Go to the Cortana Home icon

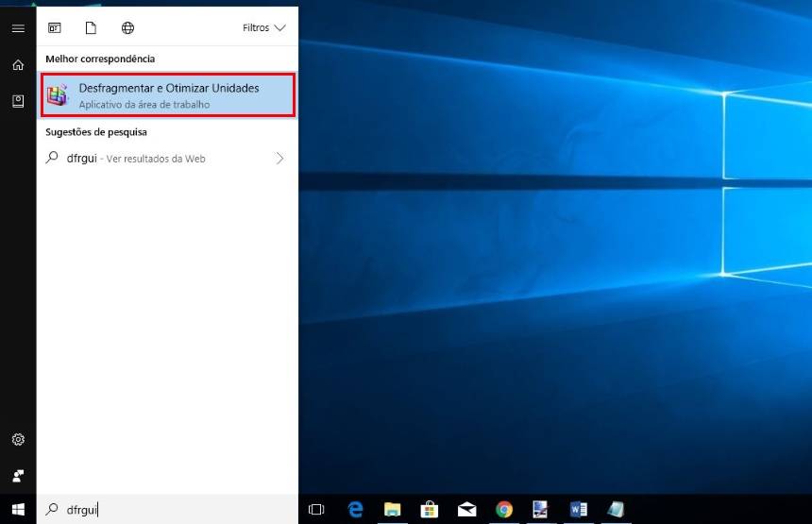click(17, 65)
